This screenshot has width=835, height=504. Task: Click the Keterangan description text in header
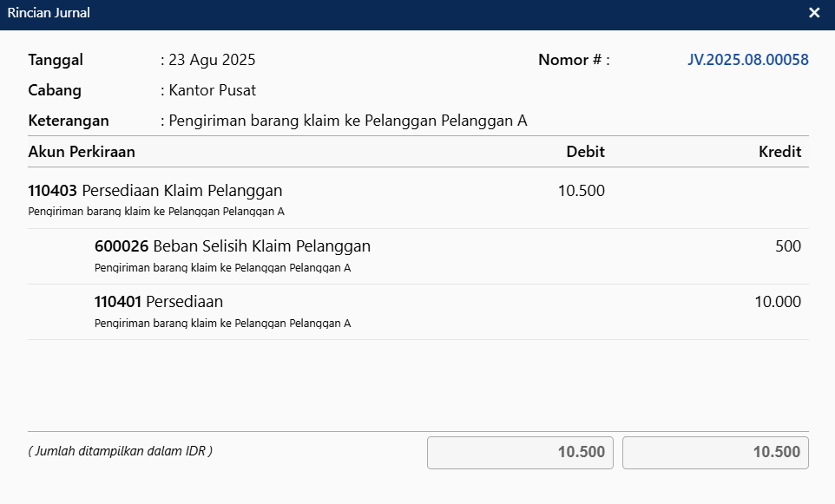pyautogui.click(x=348, y=121)
